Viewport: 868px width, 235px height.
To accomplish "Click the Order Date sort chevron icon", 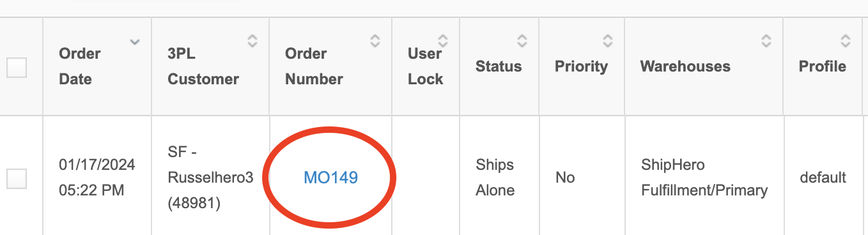I will 134,42.
